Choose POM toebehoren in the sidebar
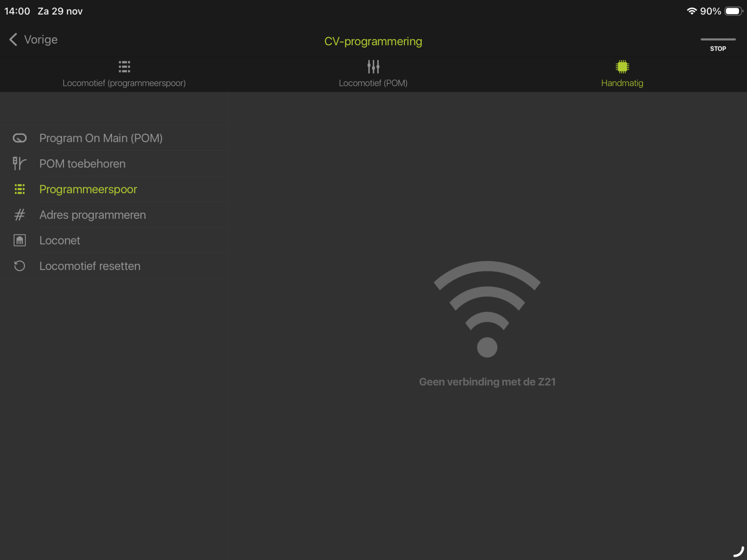The width and height of the screenshot is (747, 560). click(82, 164)
